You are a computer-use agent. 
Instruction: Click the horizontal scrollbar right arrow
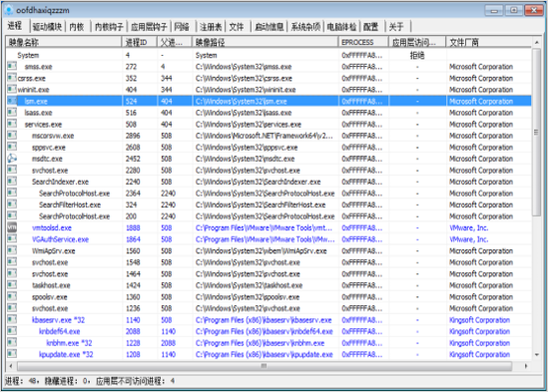click(x=526, y=366)
